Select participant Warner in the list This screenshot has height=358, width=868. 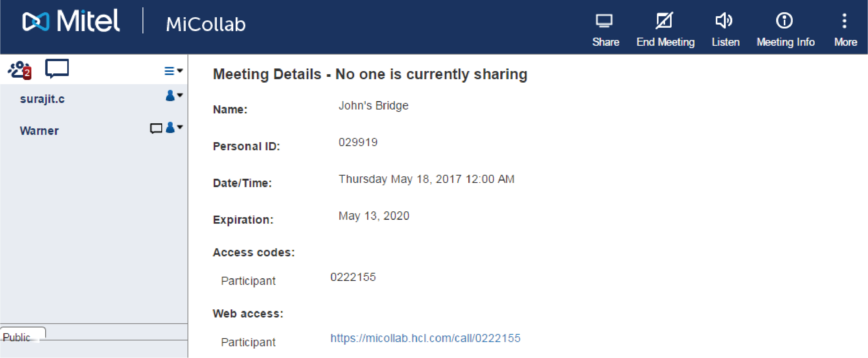(x=39, y=131)
